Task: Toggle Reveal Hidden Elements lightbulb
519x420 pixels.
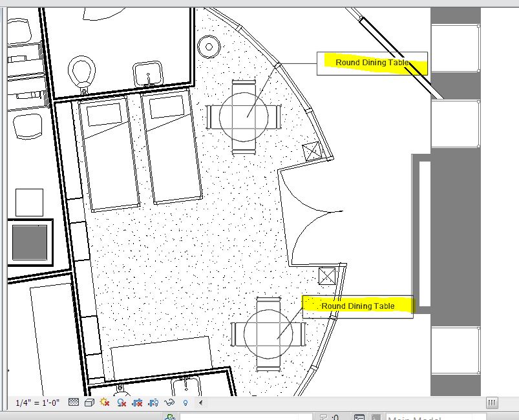Action: (185, 403)
